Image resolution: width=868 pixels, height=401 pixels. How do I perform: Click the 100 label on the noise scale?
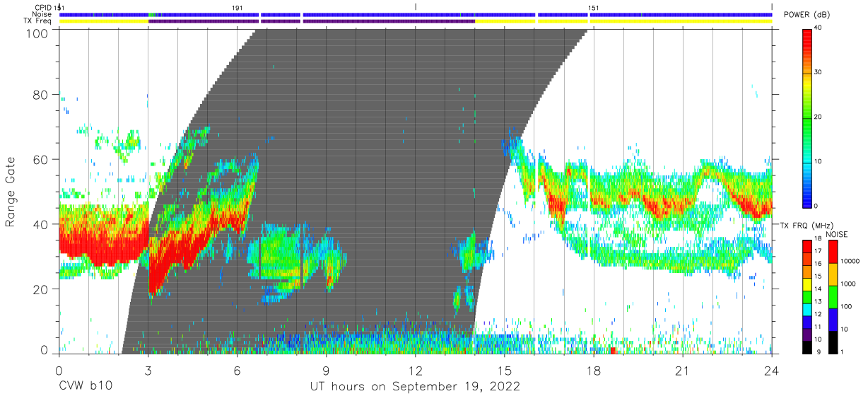click(847, 306)
